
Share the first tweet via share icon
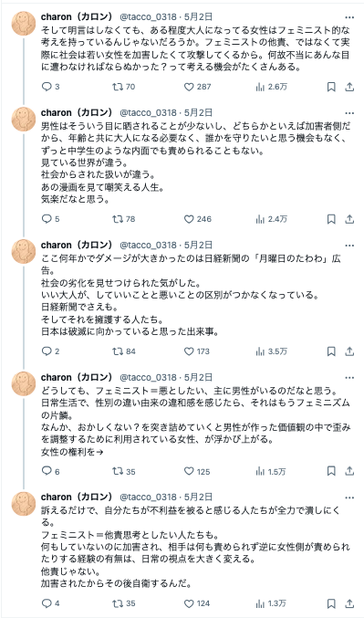point(349,87)
